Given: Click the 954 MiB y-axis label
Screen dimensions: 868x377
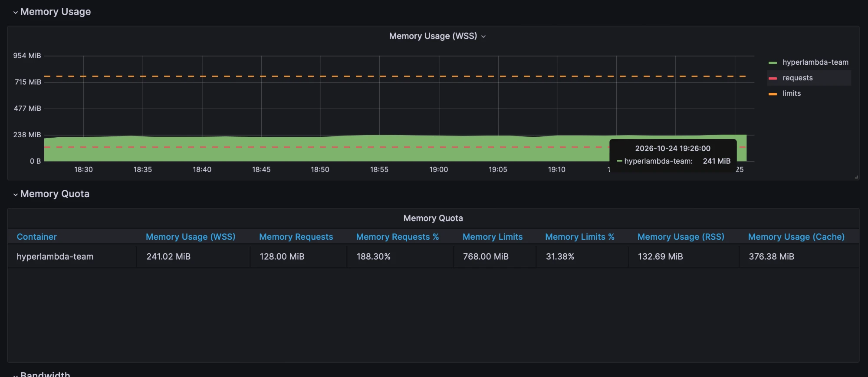Looking at the screenshot, I should tap(27, 56).
